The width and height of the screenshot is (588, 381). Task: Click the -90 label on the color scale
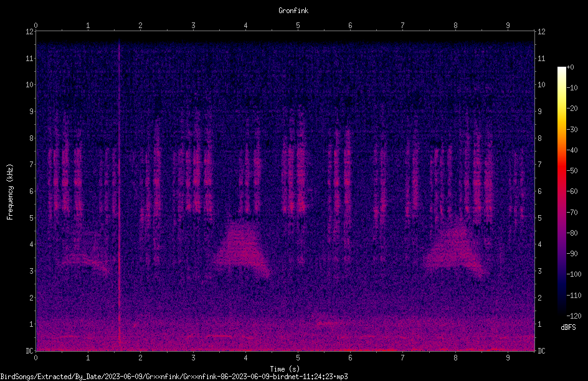(x=572, y=254)
